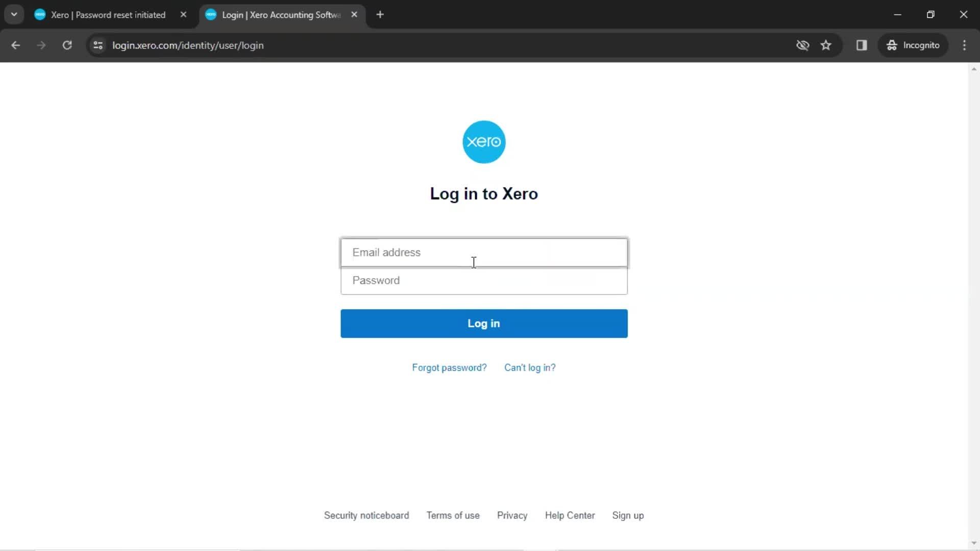Click the Xero logo above the login form
Screen dimensions: 980x551
484,142
